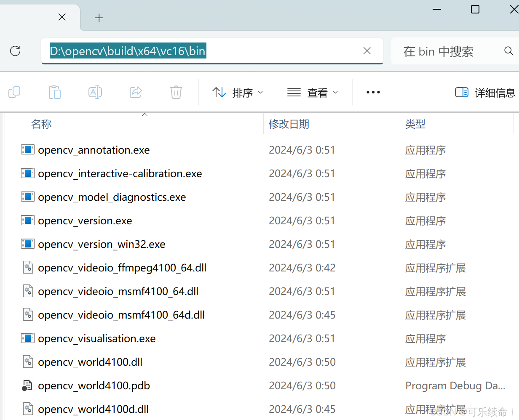Click the file name opencv_videoio_ffmpeg4100_64.dll
Viewport: 519px width, 420px height.
(122, 268)
